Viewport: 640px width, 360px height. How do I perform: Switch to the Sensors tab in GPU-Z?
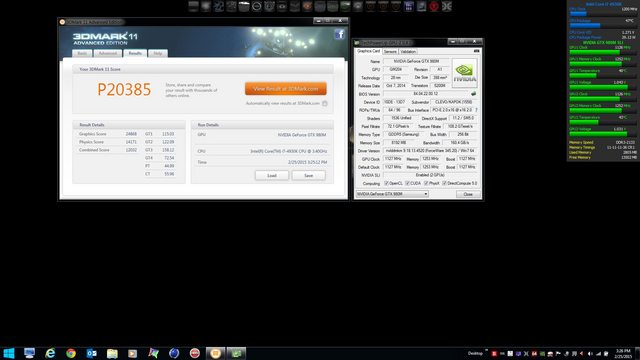coord(390,51)
